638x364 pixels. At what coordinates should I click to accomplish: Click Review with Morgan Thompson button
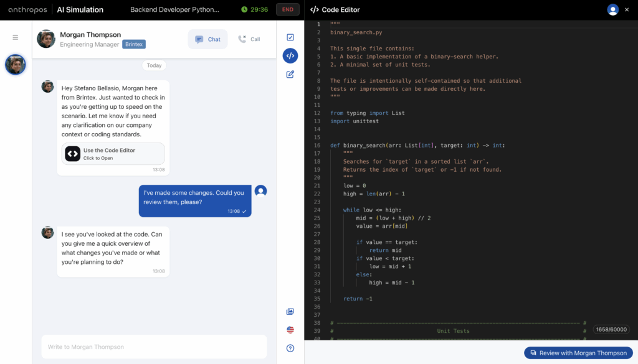578,353
